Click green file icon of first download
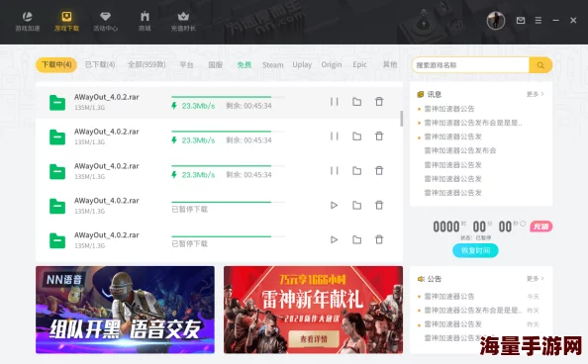The height and width of the screenshot is (364, 588). click(x=57, y=102)
